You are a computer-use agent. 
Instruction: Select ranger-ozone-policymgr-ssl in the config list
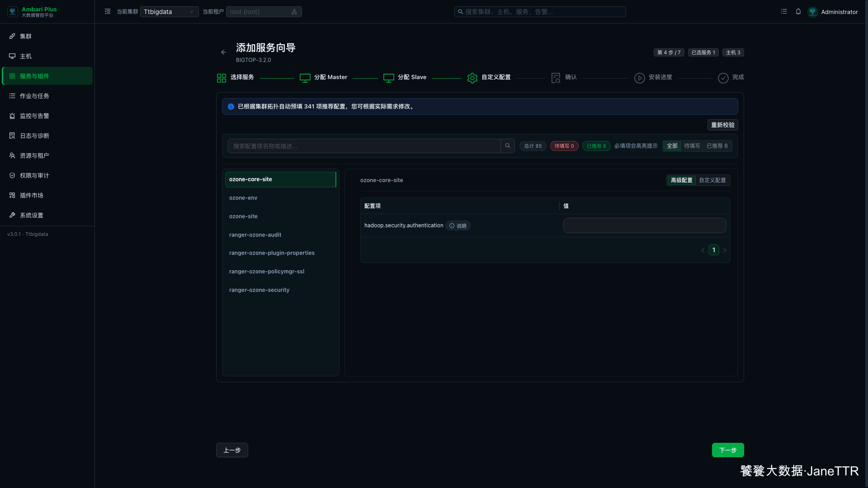(281, 272)
